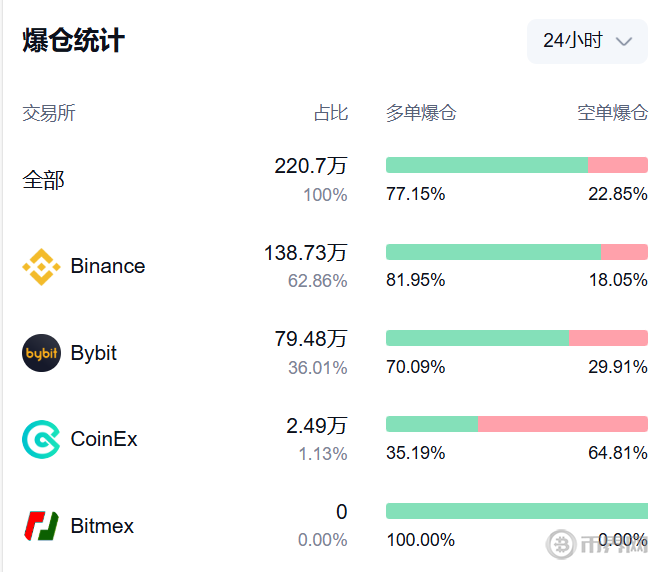Click the CoinEx exchange logo icon
The image size is (659, 572).
point(41,439)
